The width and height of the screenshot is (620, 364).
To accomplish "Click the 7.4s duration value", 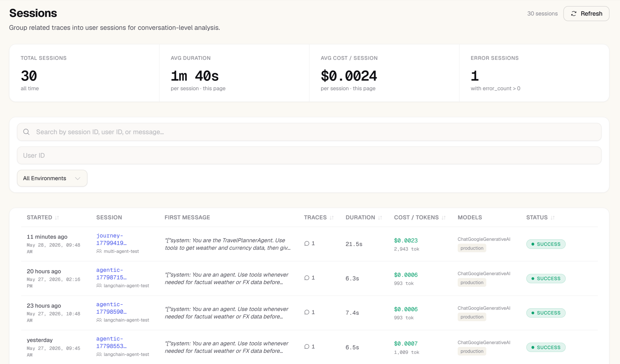I will [352, 313].
